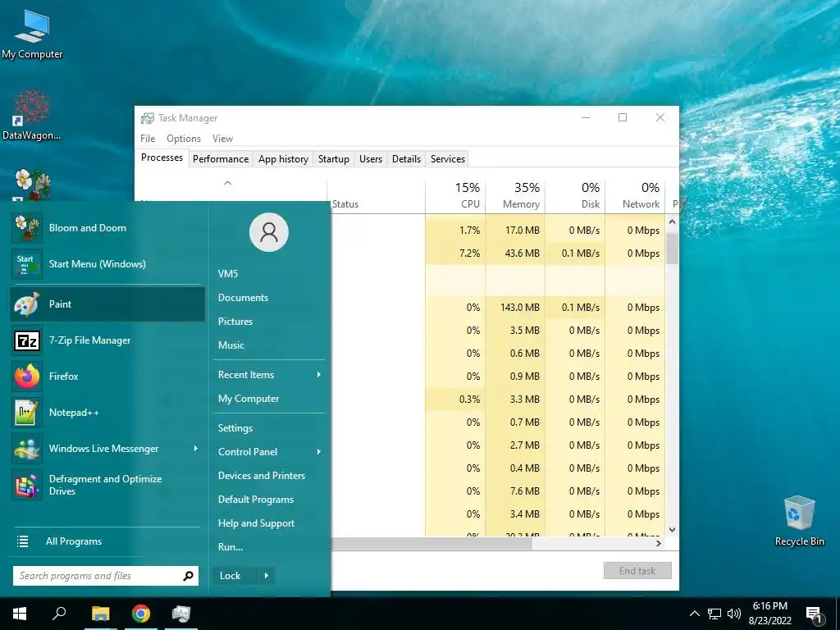The width and height of the screenshot is (840, 630).
Task: Click the VM5 user folder link
Action: (x=228, y=274)
